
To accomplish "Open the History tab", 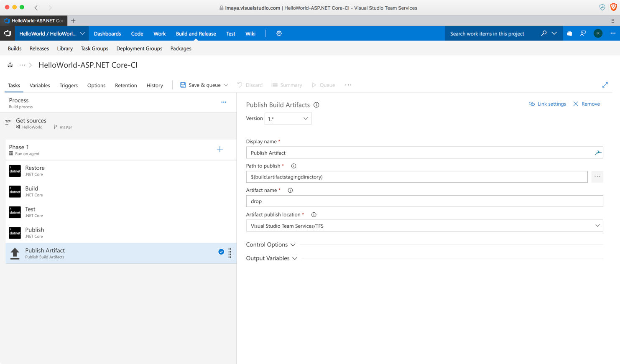I will 155,85.
